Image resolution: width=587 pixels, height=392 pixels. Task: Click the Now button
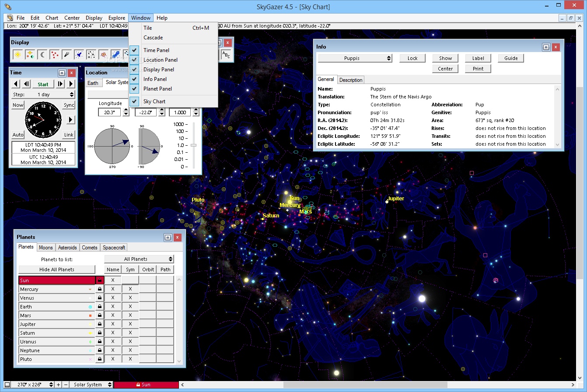[18, 105]
